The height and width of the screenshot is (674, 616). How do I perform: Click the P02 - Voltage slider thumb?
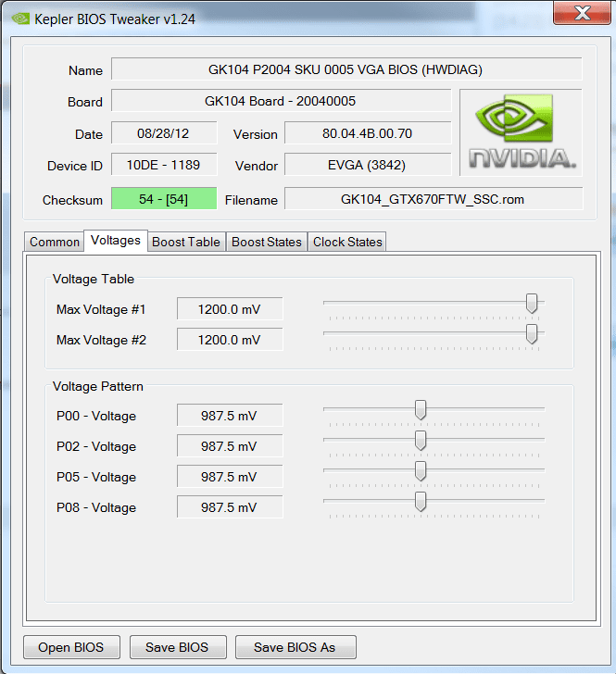pos(421,440)
